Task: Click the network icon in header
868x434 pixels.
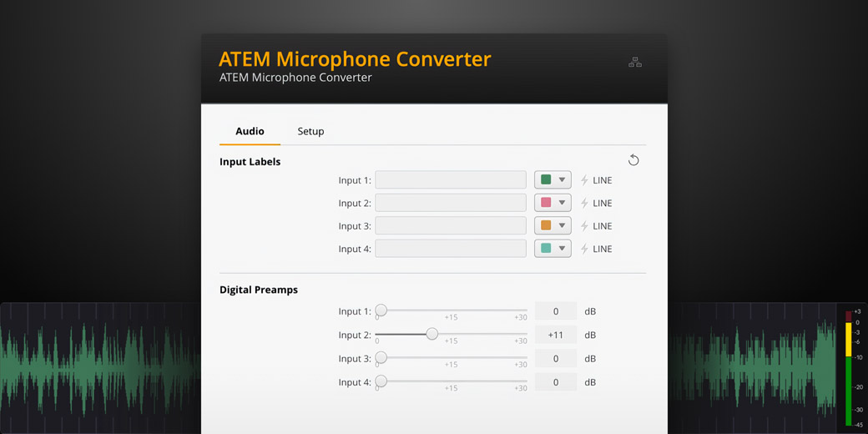Action: coord(635,63)
